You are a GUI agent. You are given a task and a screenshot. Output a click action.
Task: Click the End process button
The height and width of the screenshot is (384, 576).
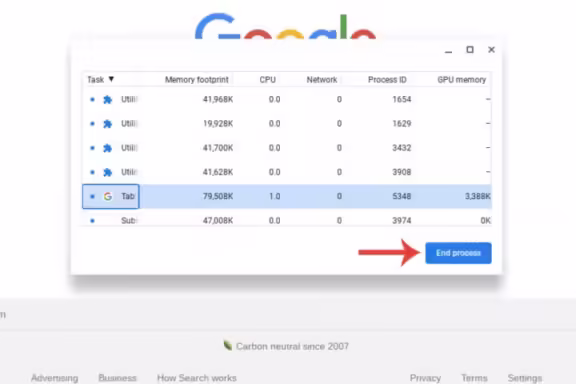[x=458, y=253]
